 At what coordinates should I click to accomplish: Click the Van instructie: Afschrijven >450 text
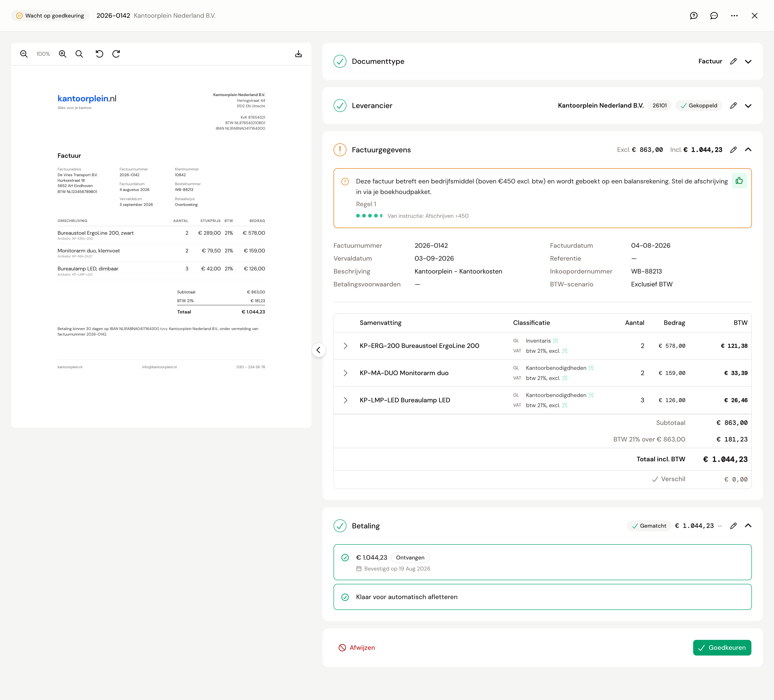click(428, 216)
